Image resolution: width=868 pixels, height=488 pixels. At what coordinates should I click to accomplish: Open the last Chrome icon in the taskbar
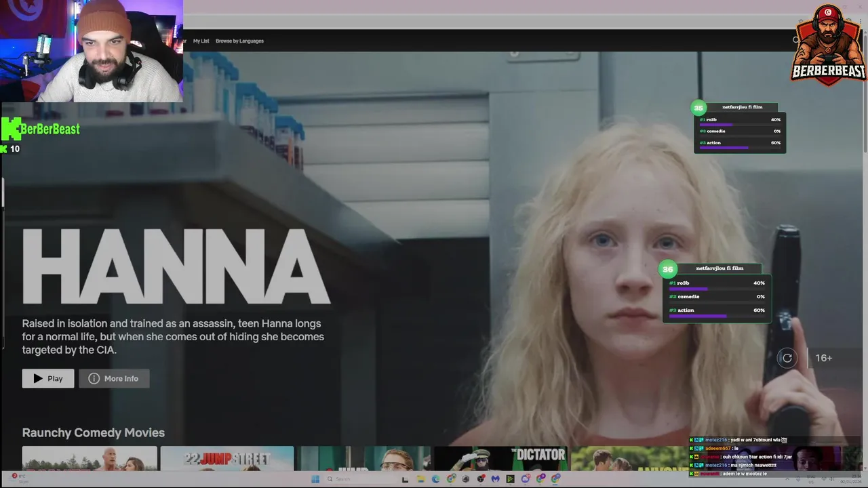point(555,479)
